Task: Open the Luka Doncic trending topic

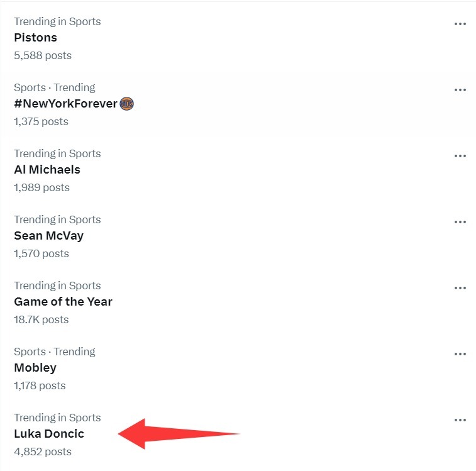Action: (49, 434)
